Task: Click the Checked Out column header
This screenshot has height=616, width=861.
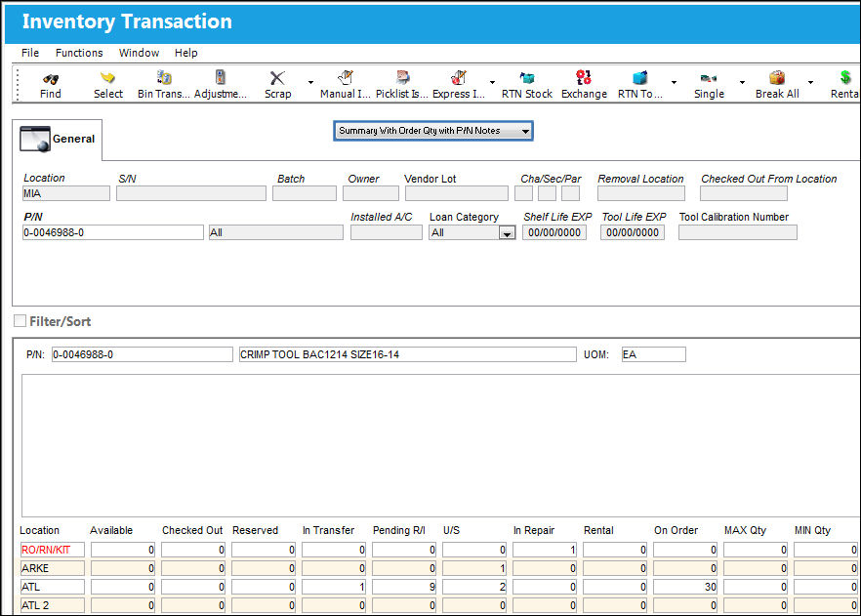Action: click(x=192, y=530)
